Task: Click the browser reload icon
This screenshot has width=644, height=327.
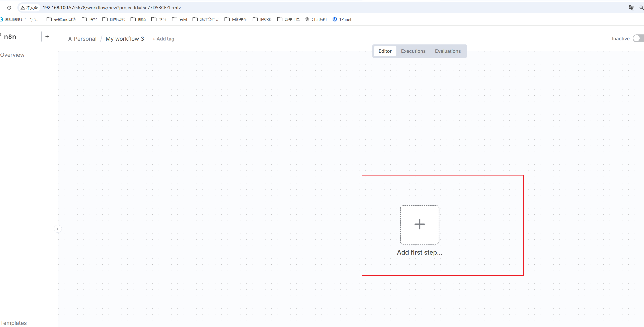Action: click(x=9, y=8)
